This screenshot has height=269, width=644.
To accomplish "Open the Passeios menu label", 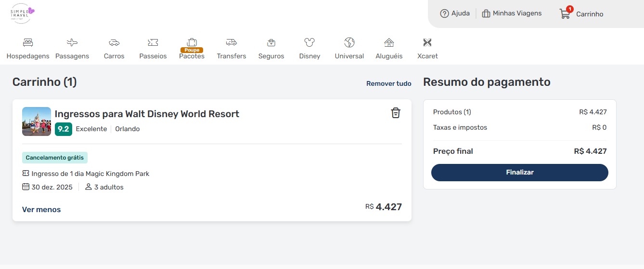I will [x=153, y=56].
